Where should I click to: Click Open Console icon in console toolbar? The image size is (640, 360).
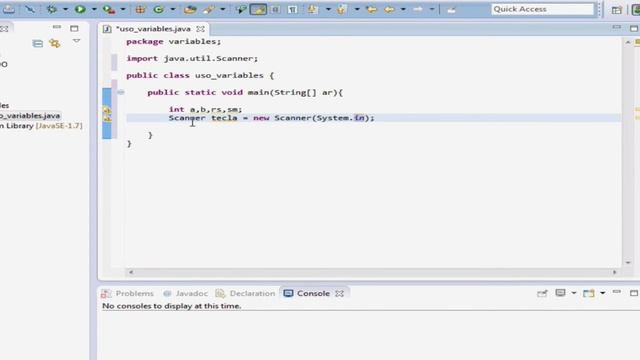[588, 293]
